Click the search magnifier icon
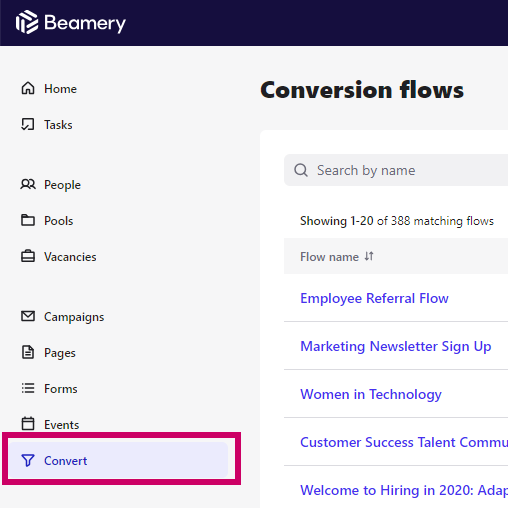 301,170
